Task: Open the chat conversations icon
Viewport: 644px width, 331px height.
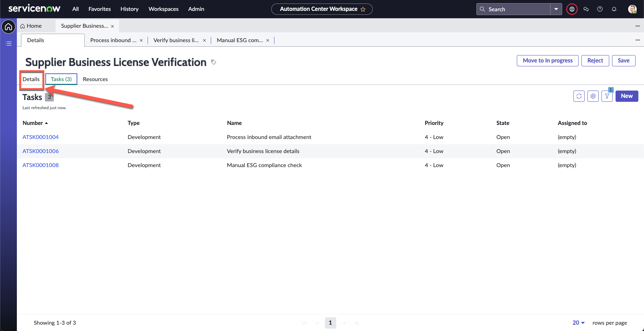Action: pos(586,9)
